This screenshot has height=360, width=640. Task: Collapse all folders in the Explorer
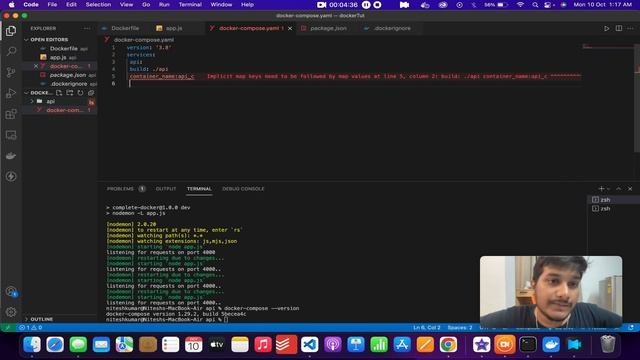pos(91,93)
